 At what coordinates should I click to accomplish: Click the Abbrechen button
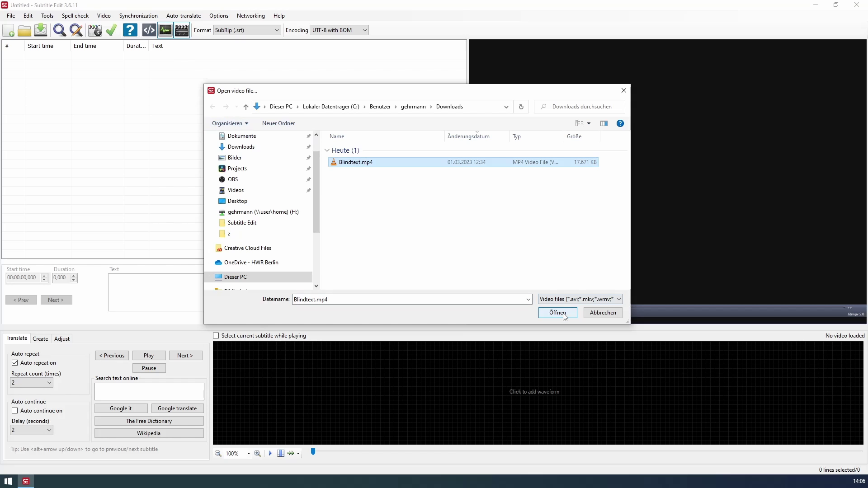[603, 313]
